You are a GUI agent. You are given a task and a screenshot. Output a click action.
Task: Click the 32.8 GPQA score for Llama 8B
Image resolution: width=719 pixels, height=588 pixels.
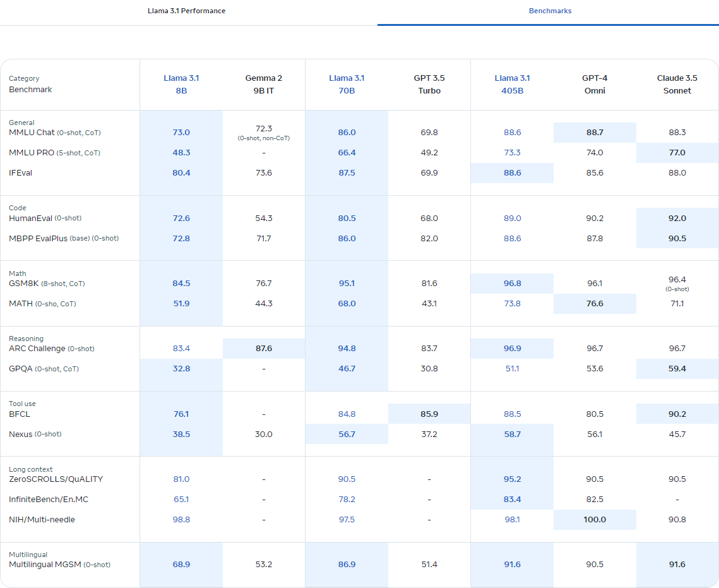pos(181,369)
